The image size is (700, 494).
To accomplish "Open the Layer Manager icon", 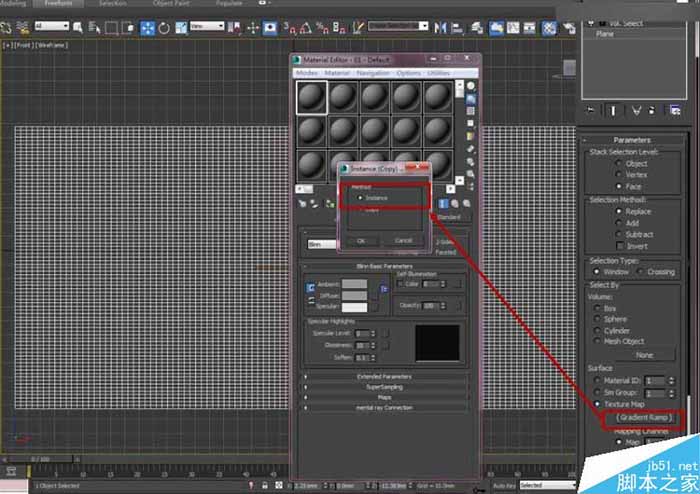I will (x=477, y=28).
